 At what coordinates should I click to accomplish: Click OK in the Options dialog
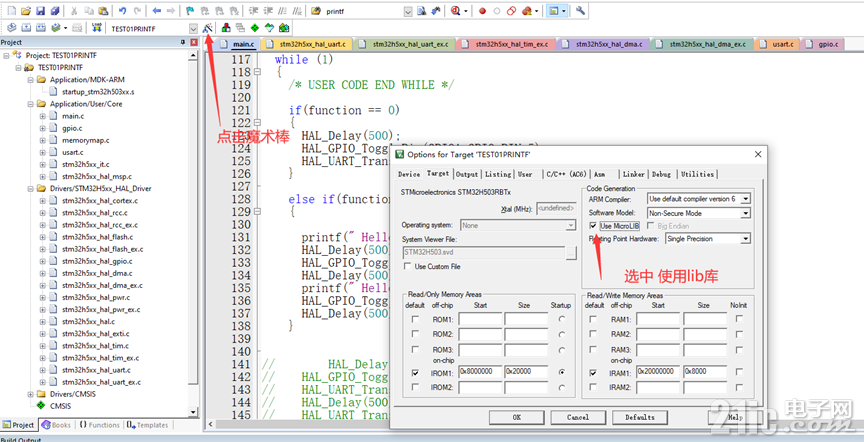(x=516, y=417)
